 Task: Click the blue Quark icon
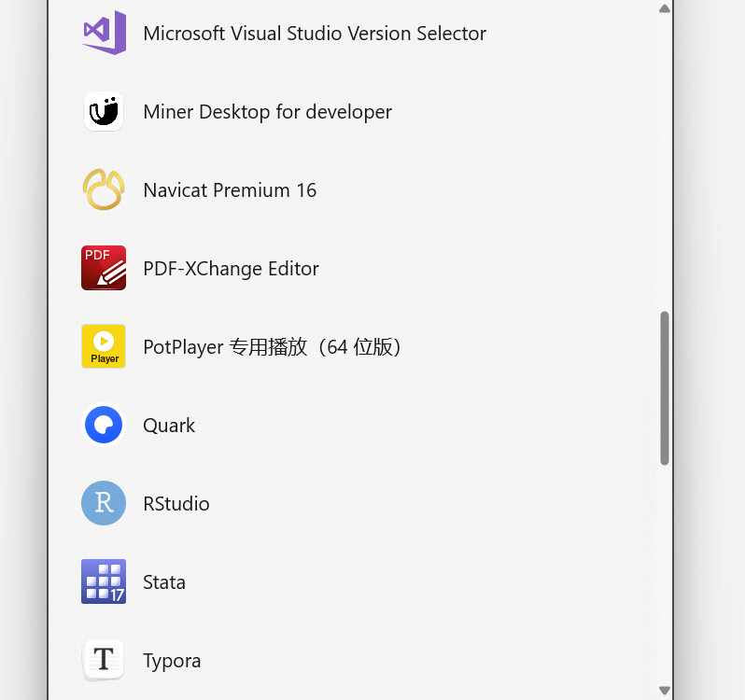104,425
